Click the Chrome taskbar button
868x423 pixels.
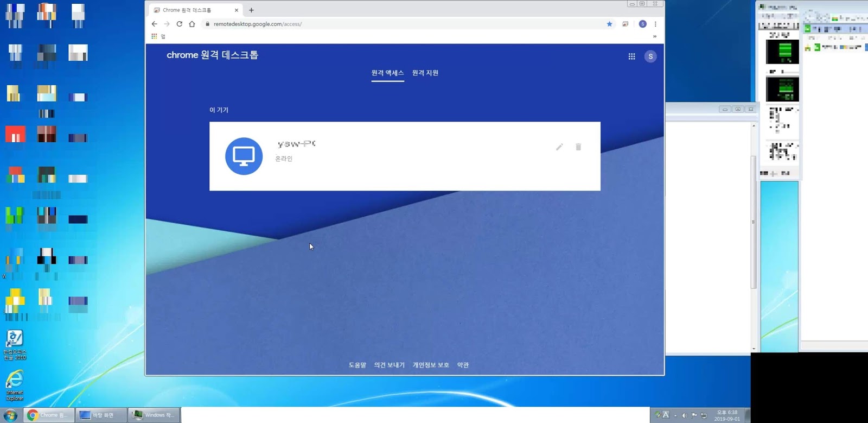point(48,415)
